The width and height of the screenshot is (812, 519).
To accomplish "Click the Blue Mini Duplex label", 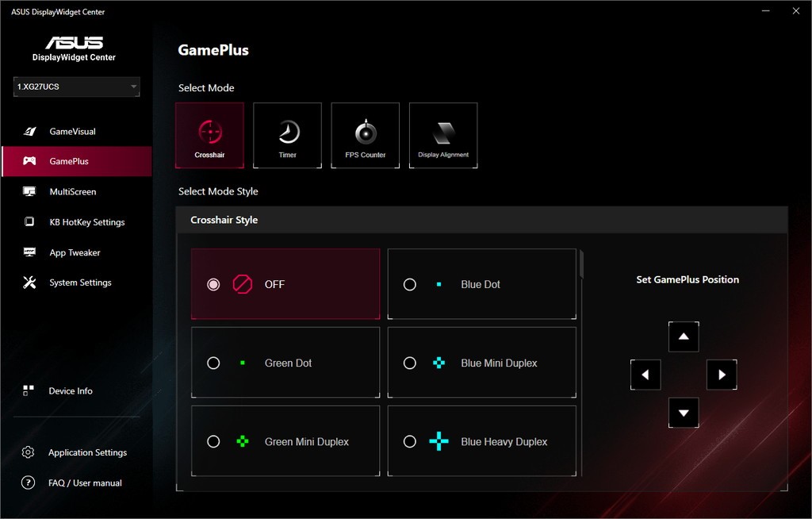I will click(x=499, y=363).
